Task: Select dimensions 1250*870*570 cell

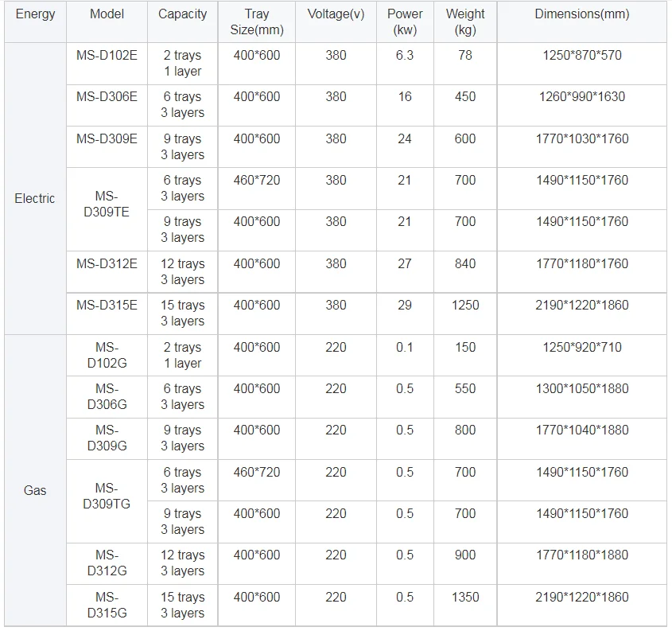Action: point(581,56)
